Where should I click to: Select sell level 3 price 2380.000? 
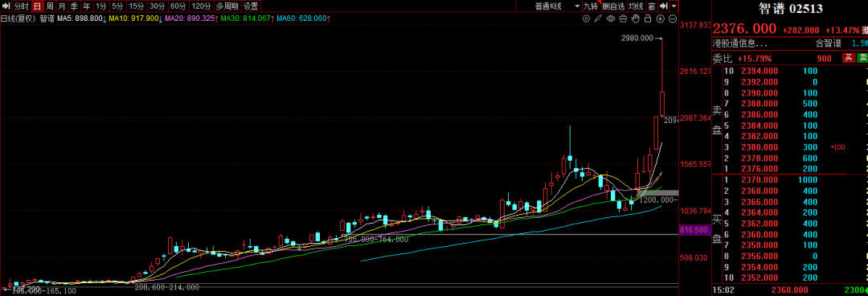759,147
